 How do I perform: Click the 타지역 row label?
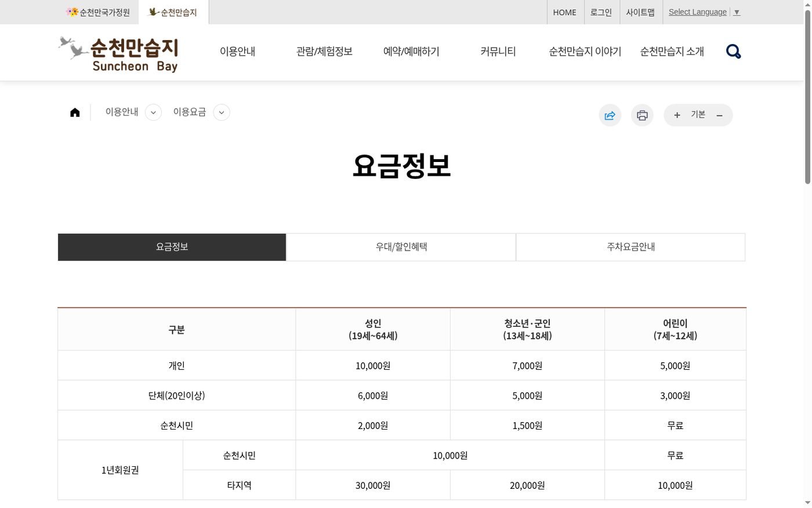[240, 485]
